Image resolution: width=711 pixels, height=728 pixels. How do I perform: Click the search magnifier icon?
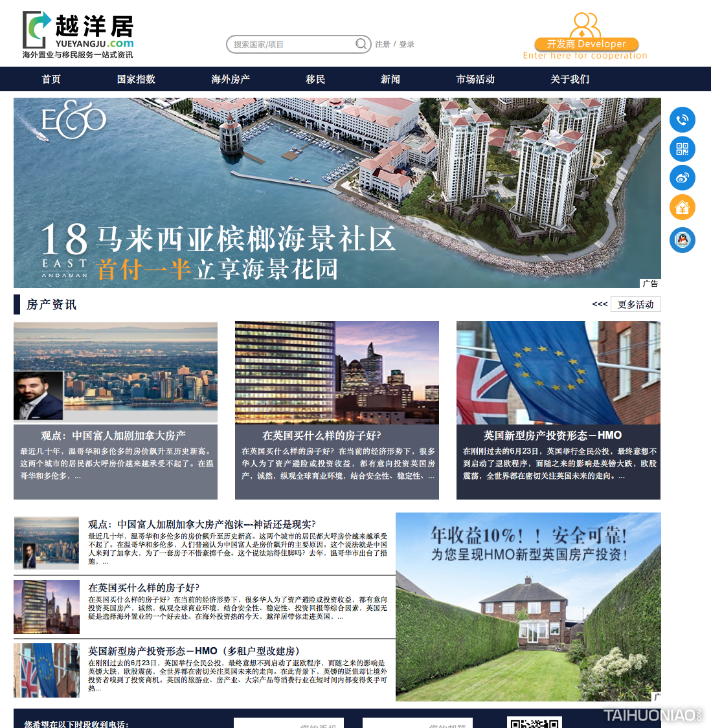point(361,44)
